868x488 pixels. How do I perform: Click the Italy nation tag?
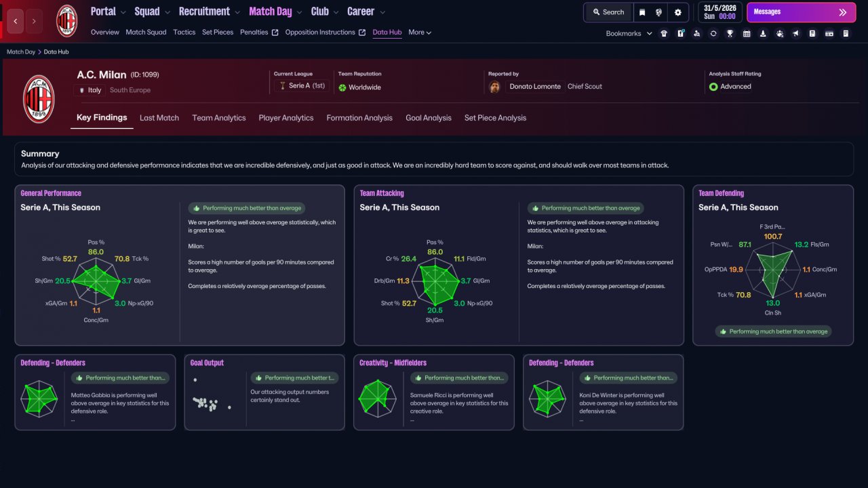point(90,90)
